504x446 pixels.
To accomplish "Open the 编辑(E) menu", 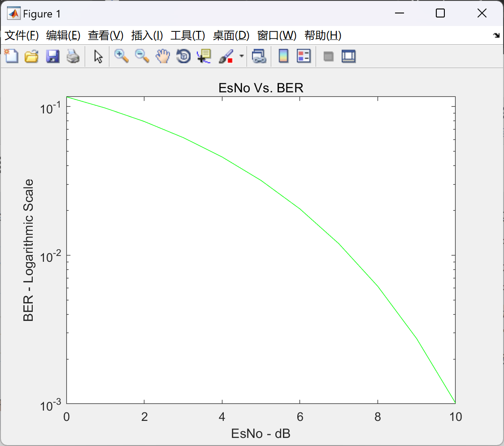I will click(63, 35).
